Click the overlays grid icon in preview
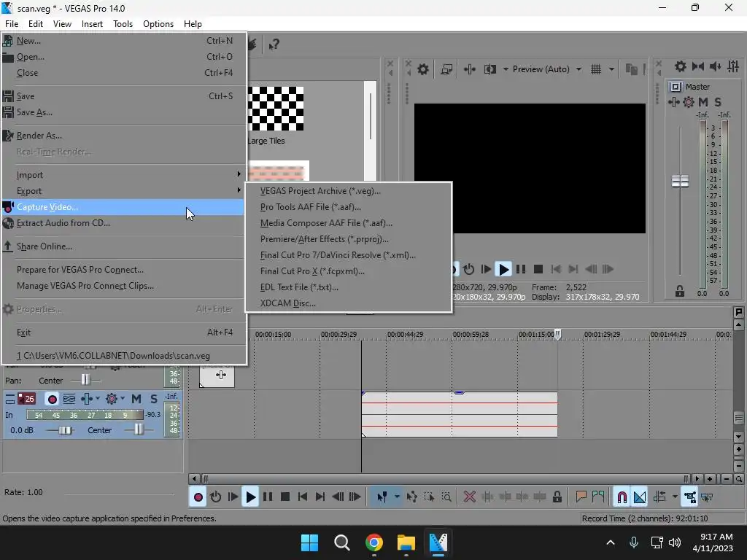Image resolution: width=747 pixels, height=560 pixels. click(596, 69)
